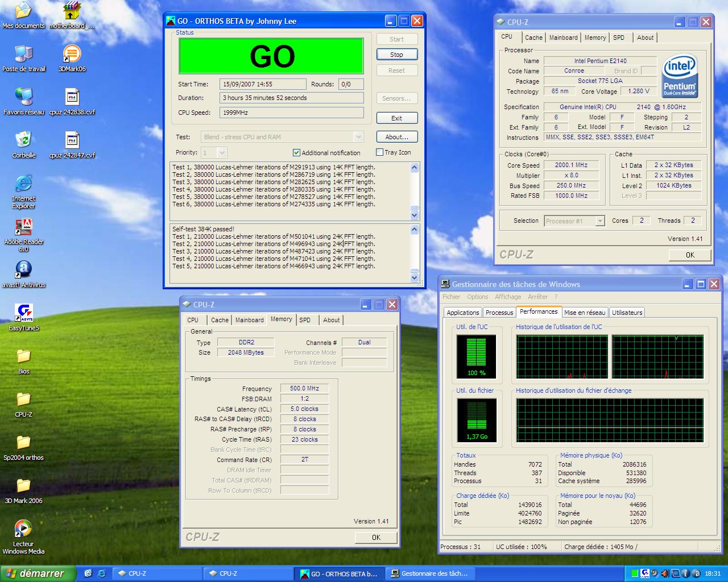The height and width of the screenshot is (582, 728).
Task: Open the 3DMark06 desktop shortcut
Action: [72, 55]
